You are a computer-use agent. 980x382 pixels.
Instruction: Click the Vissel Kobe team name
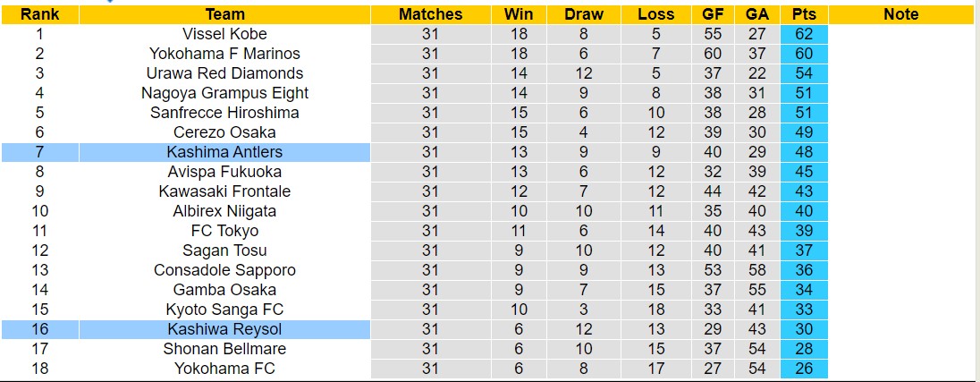(x=224, y=34)
